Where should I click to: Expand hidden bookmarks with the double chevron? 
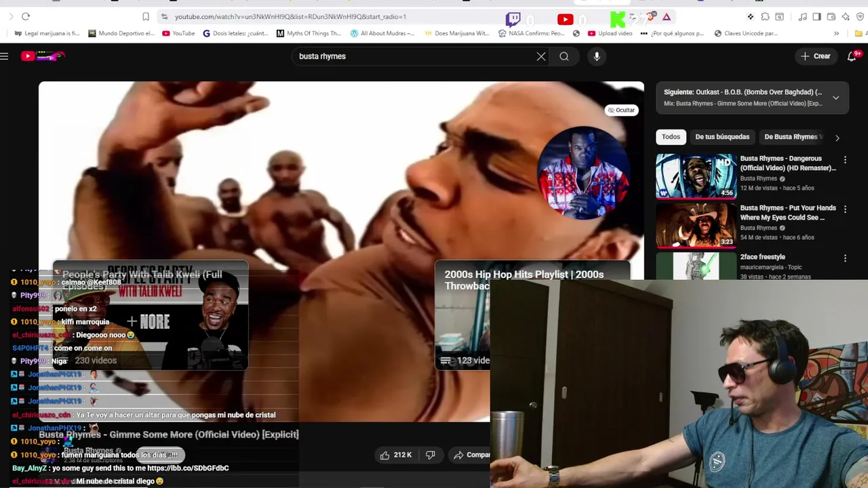[836, 33]
